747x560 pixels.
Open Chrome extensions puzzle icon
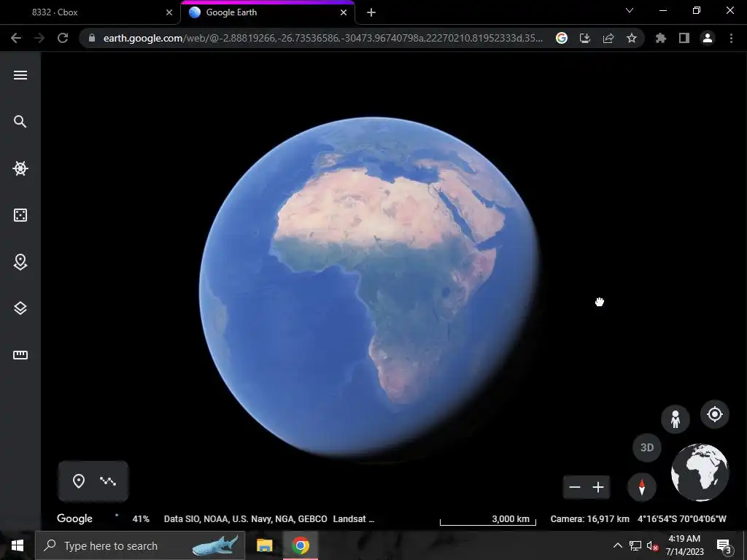coord(661,38)
